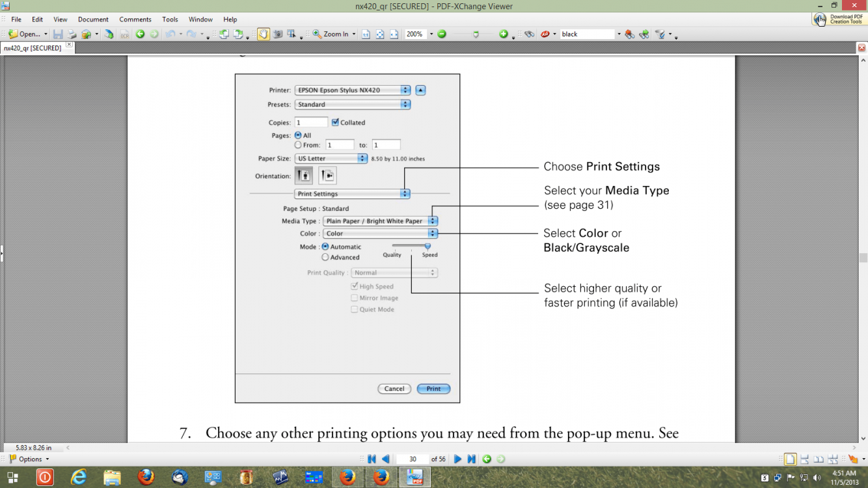Click the Fit Page icon
The height and width of the screenshot is (488, 868).
click(x=380, y=34)
